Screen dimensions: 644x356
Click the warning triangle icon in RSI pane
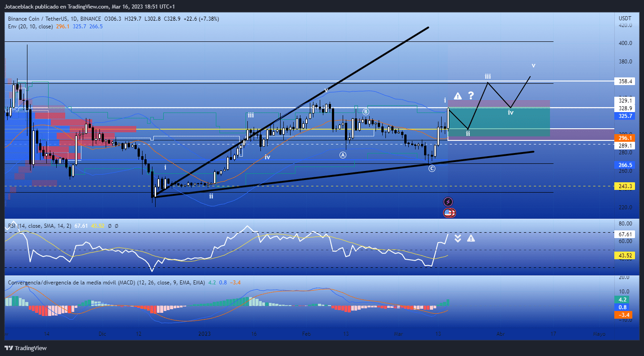tap(470, 238)
